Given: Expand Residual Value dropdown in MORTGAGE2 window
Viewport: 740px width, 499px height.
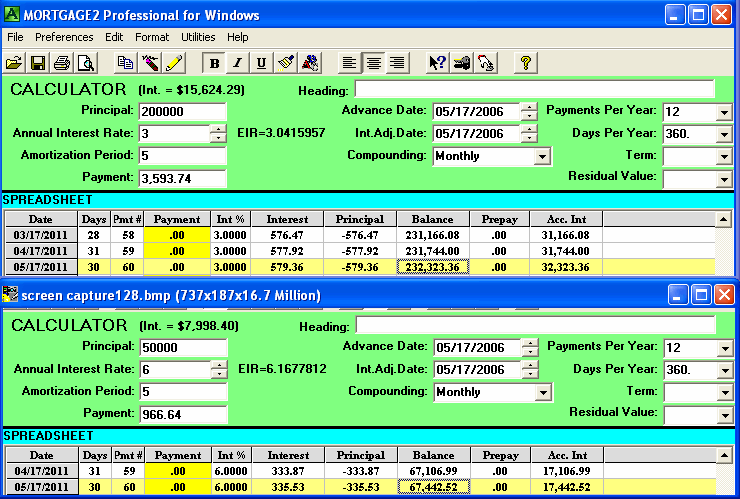Looking at the screenshot, I should point(724,179).
